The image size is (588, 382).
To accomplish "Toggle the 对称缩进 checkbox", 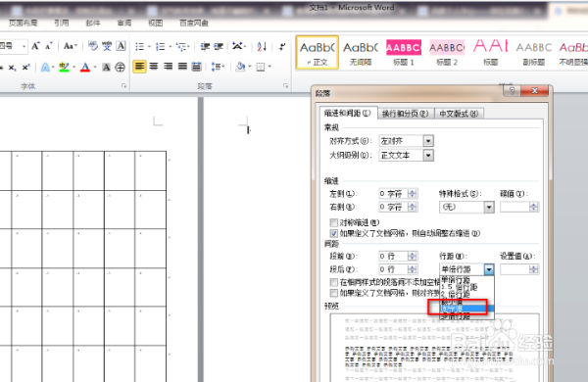I will (334, 222).
